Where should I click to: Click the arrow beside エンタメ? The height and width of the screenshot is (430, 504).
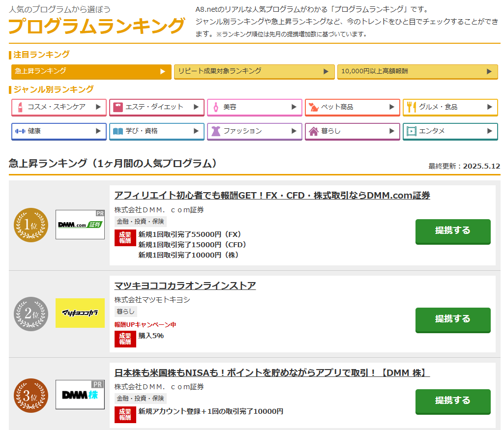click(490, 131)
